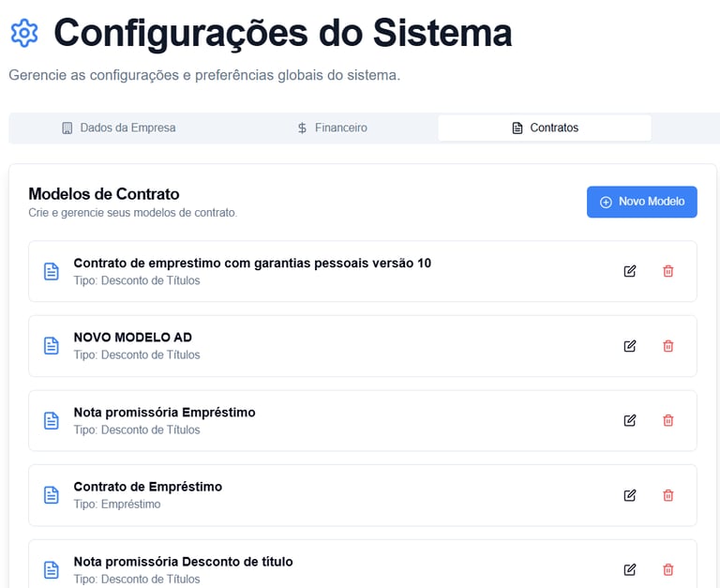Click the Modelos de Contrato heading

[x=104, y=194]
